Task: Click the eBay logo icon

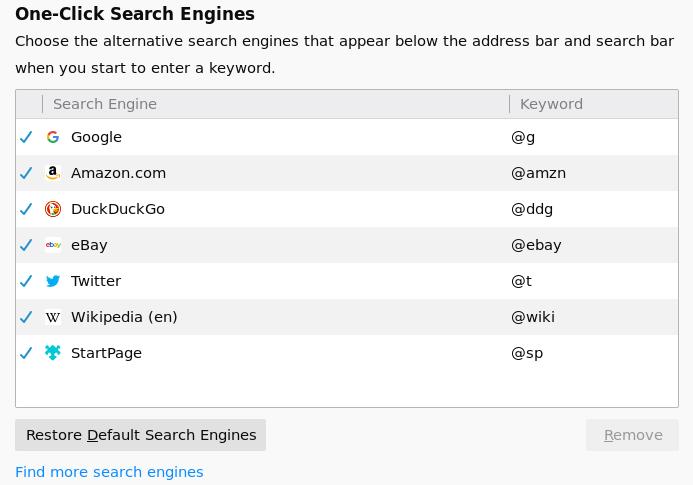Action: pyautogui.click(x=53, y=245)
